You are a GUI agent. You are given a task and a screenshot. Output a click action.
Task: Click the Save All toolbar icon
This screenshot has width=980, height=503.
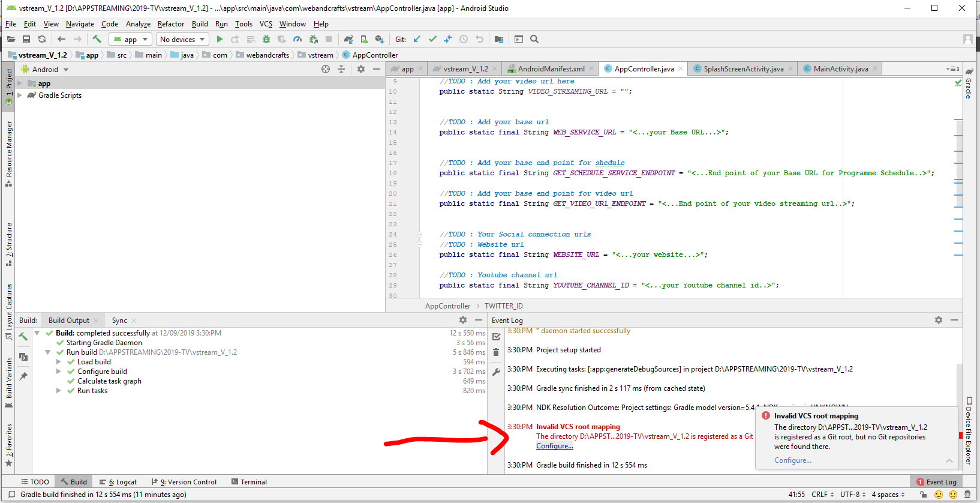point(26,39)
